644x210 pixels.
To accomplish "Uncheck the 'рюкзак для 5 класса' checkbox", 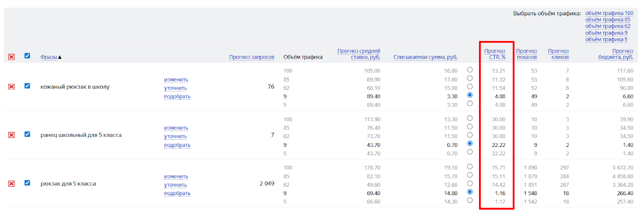I will point(27,183).
